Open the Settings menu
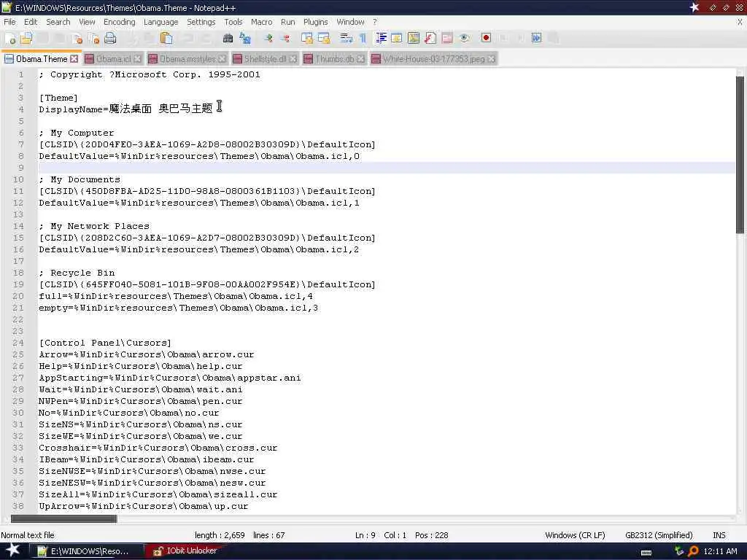Screen dimensions: 747x560 (x=201, y=22)
